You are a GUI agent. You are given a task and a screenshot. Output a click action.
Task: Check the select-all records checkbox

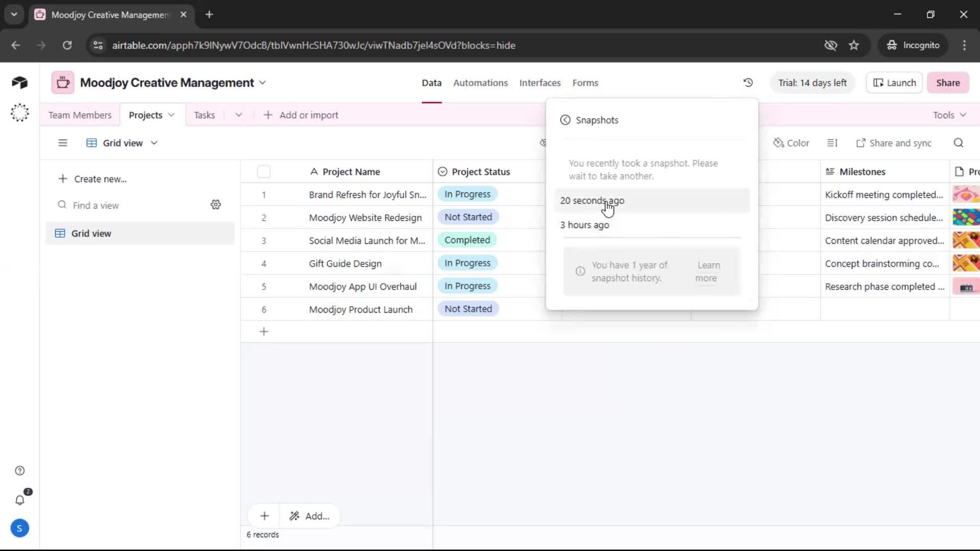click(x=264, y=171)
